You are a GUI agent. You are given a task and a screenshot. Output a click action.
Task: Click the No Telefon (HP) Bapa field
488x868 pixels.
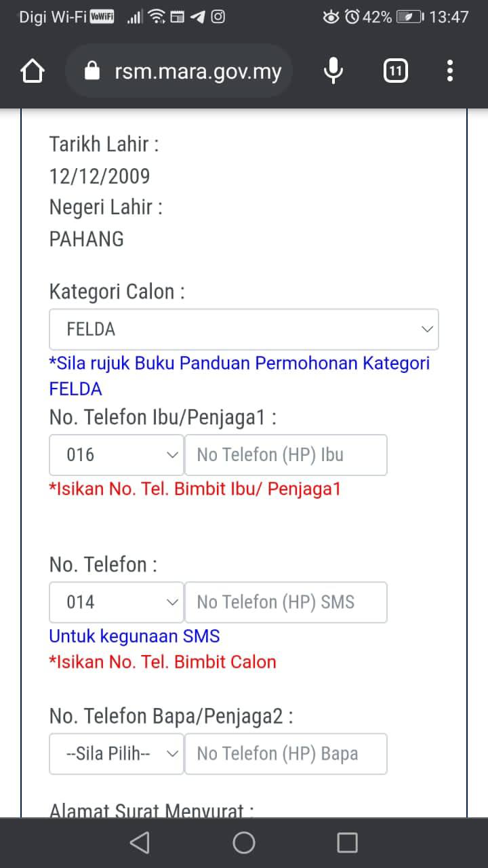tap(285, 753)
